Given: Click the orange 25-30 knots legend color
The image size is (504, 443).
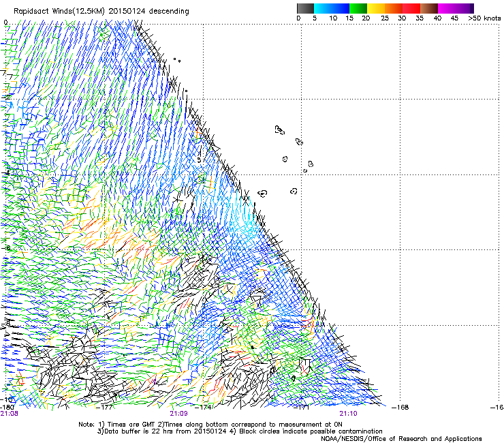Looking at the screenshot, I should pos(394,8).
